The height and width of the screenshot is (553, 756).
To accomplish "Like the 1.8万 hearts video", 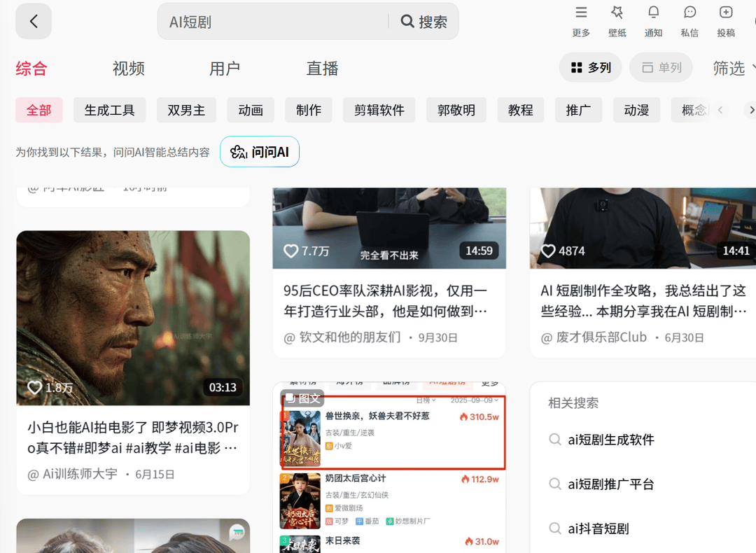I will [35, 387].
